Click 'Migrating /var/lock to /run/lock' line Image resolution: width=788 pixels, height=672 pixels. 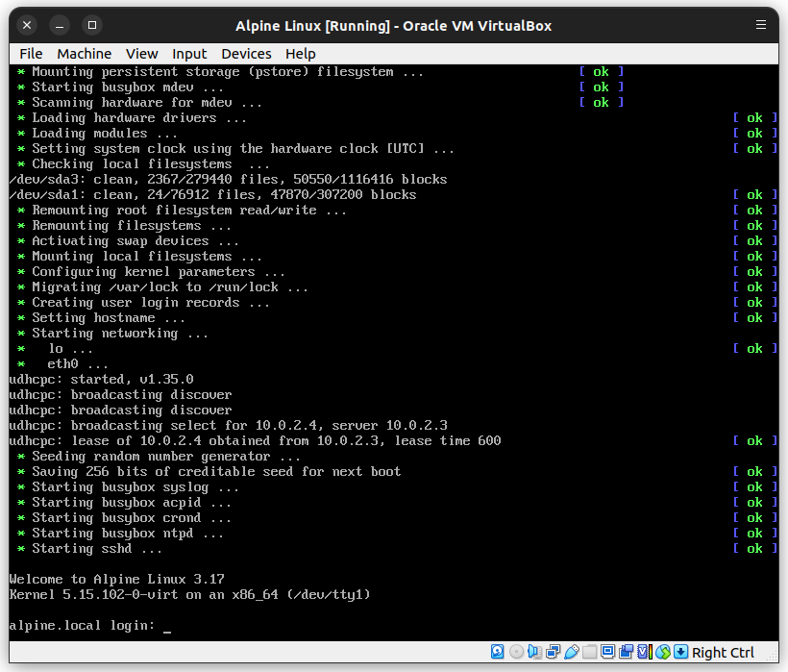pyautogui.click(x=162, y=287)
